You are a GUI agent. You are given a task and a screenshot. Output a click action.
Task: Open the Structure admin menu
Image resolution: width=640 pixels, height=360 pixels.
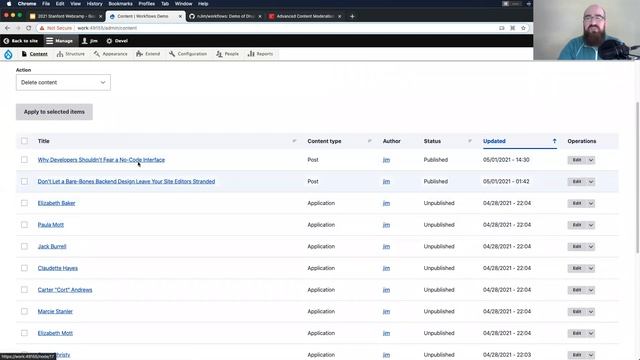[x=71, y=54]
